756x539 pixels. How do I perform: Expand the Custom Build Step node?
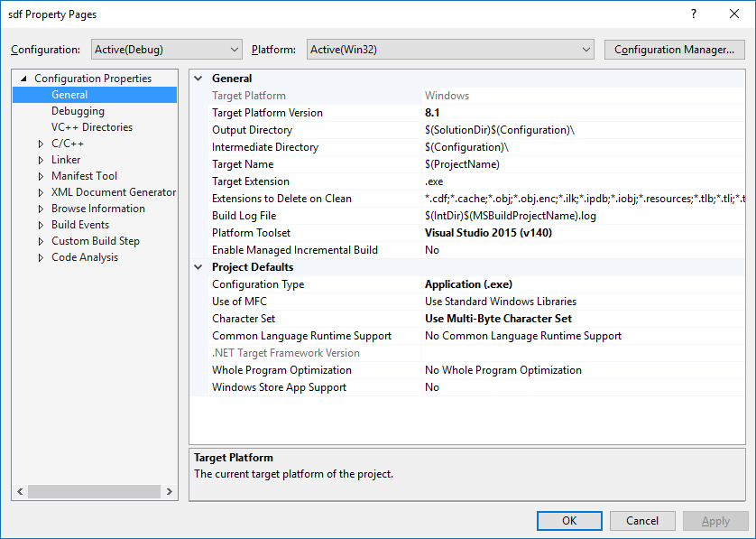40,240
